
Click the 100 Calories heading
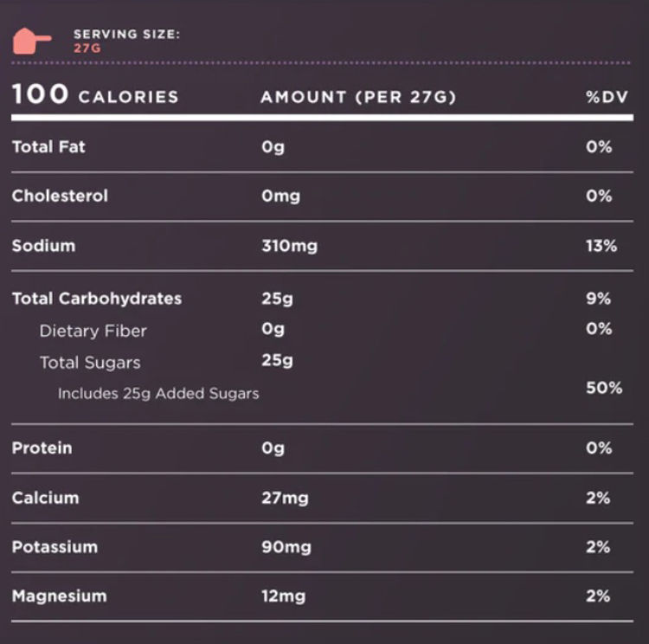click(95, 95)
